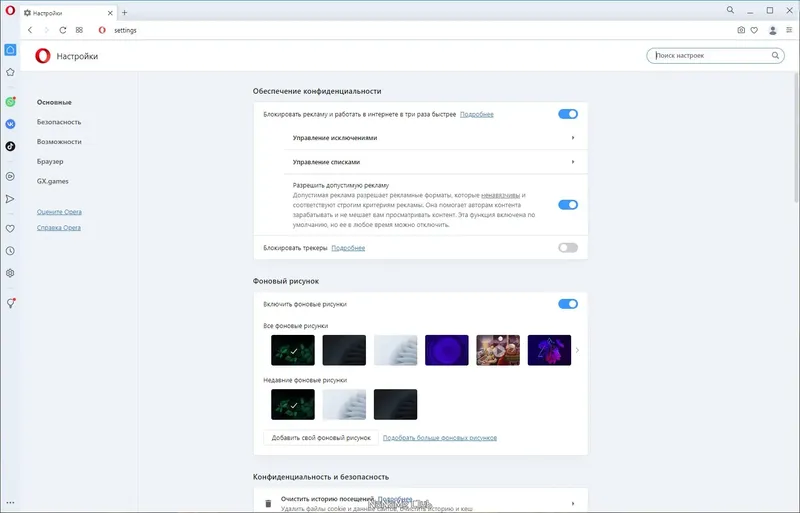
Task: Select the green leaves wallpaper in all wallpapers
Action: [x=293, y=350]
